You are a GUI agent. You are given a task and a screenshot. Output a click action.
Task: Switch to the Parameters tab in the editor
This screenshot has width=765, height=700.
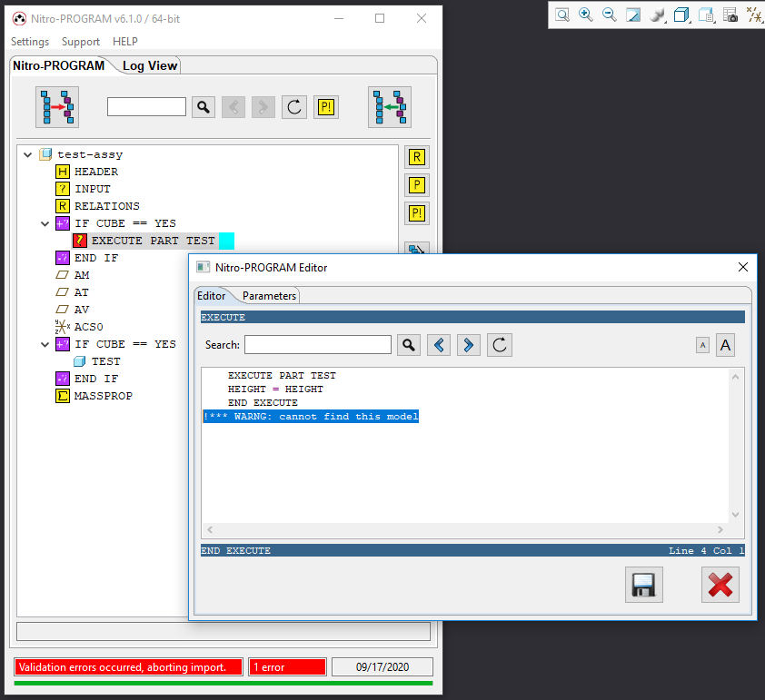point(270,295)
